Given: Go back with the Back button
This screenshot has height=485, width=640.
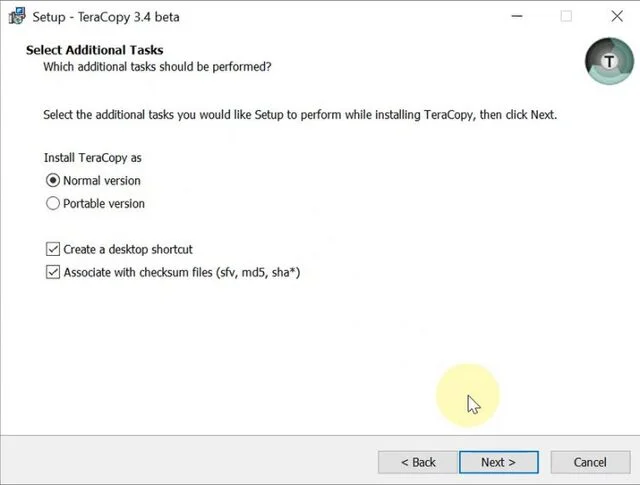Looking at the screenshot, I should tap(418, 462).
